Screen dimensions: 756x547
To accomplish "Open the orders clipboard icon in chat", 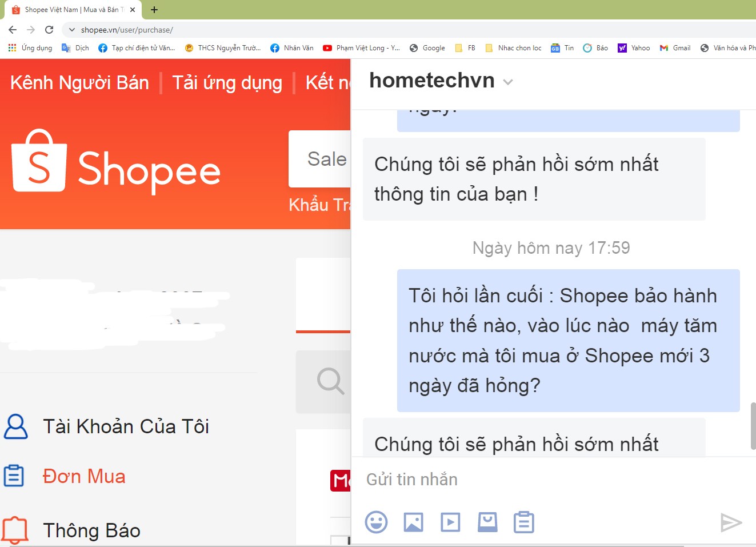I will (x=524, y=522).
